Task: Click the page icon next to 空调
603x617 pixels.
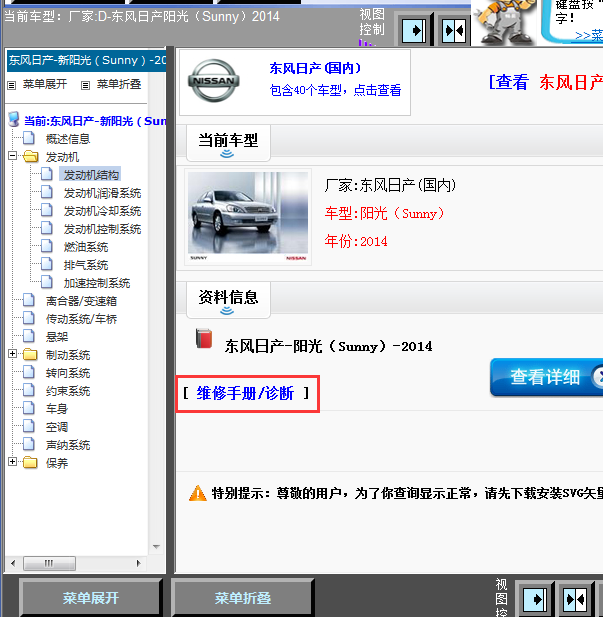Action: pyautogui.click(x=28, y=426)
